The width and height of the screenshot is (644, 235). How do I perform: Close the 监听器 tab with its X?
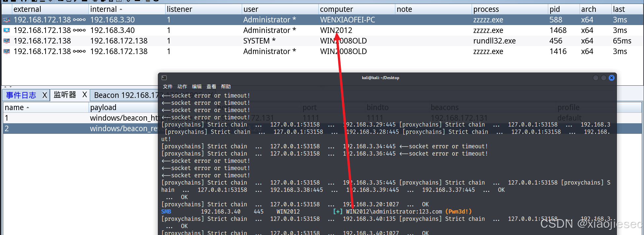tap(85, 95)
